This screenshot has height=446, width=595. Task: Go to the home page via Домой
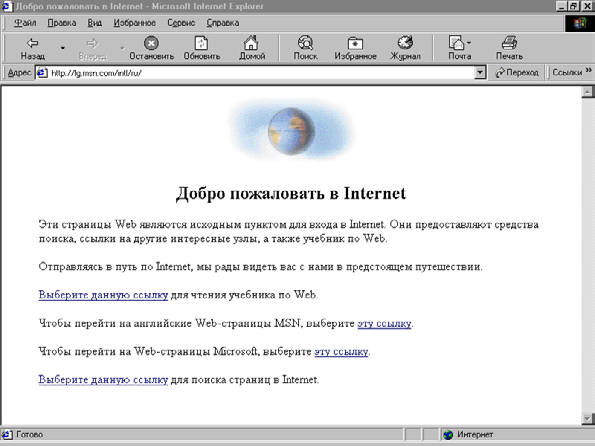point(251,43)
